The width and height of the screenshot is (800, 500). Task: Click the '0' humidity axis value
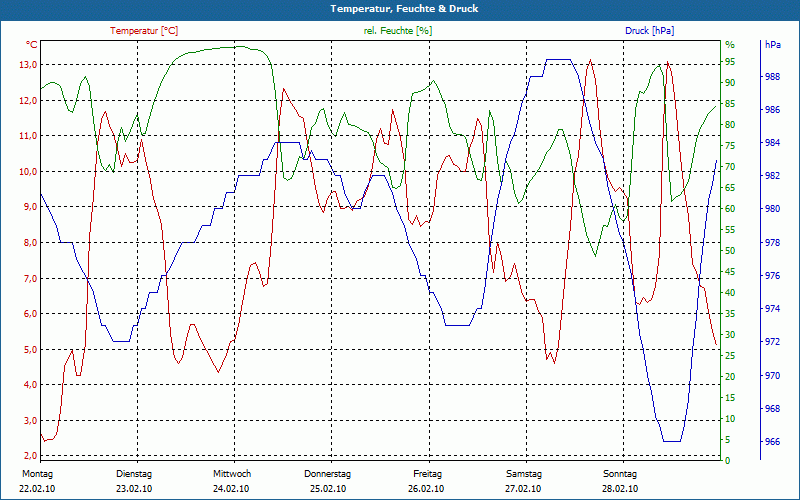coord(728,460)
